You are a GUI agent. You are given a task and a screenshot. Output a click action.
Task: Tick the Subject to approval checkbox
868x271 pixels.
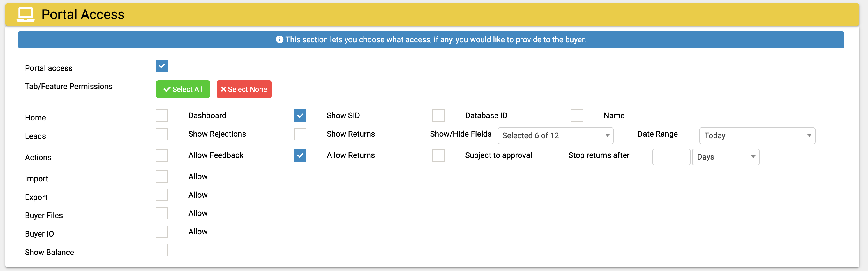pyautogui.click(x=438, y=156)
